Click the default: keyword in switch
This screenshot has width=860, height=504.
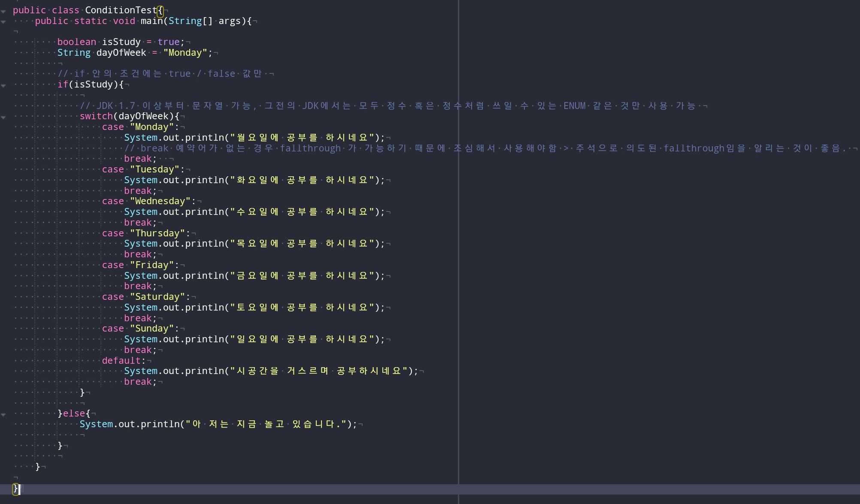pyautogui.click(x=124, y=361)
